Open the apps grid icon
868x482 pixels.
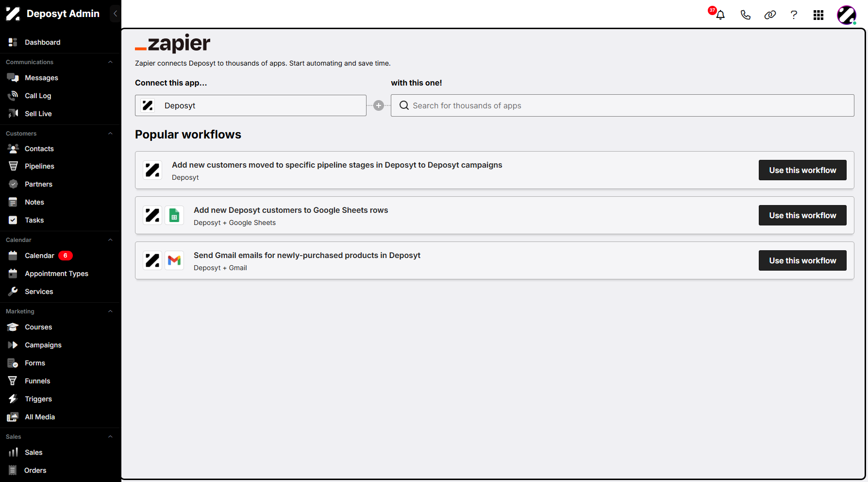point(818,15)
